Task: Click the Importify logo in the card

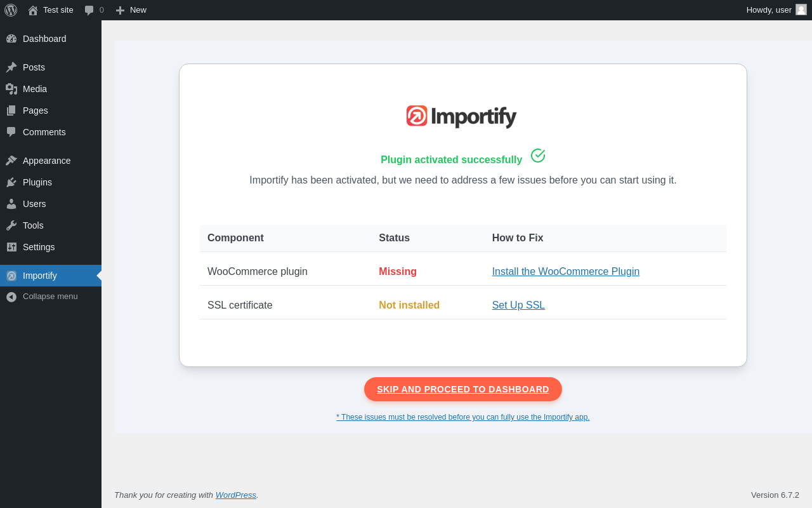Action: coord(461,117)
